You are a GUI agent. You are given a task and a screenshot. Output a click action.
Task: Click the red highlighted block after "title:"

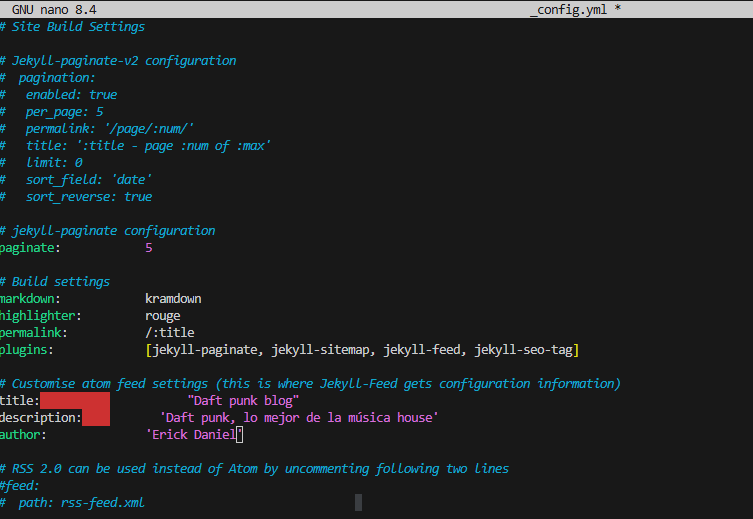pyautogui.click(x=75, y=401)
